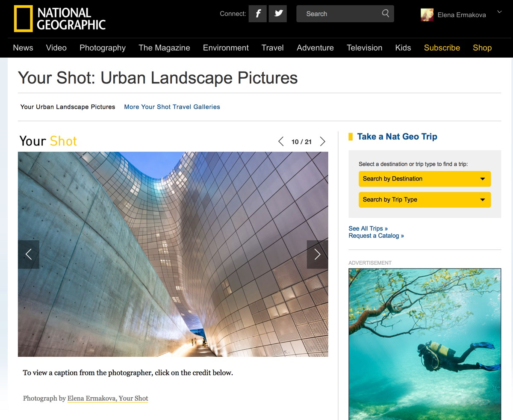Select Your Urban Landscape Pictures tab
This screenshot has height=420, width=513.
point(68,107)
